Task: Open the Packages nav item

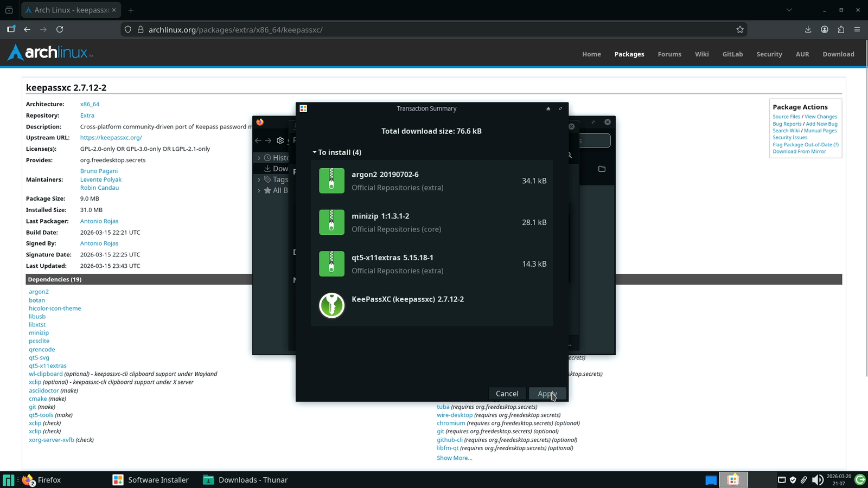Action: [629, 54]
